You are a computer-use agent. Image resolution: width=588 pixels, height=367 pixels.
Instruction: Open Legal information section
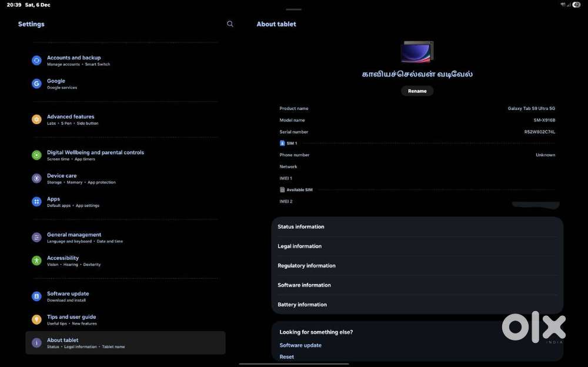point(299,246)
